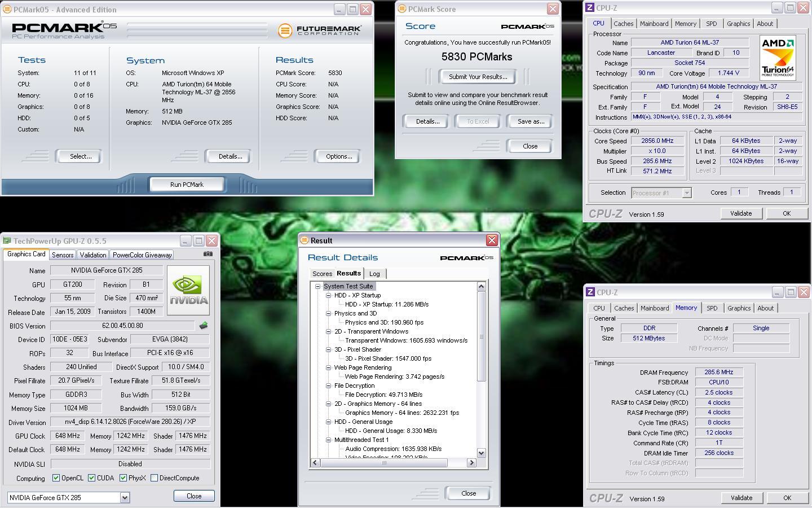Select Physics and 3D: 190.960 fps result

click(384, 322)
